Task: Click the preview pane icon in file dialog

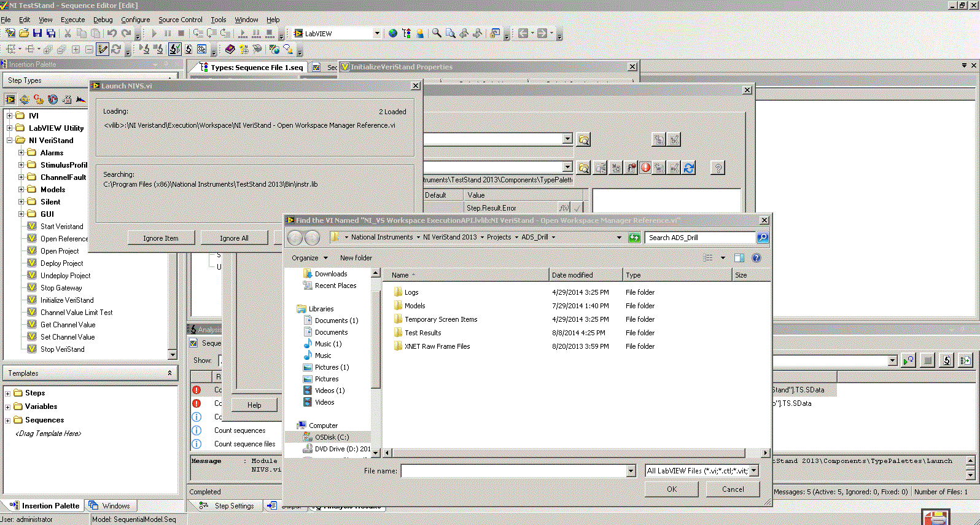Action: tap(739, 258)
